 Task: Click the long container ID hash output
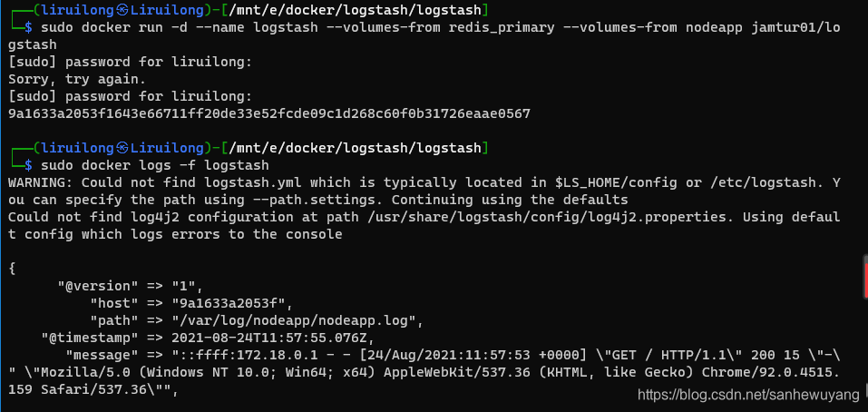(269, 113)
